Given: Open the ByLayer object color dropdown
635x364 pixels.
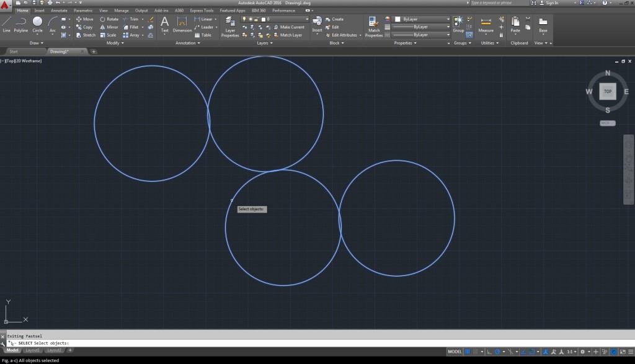Looking at the screenshot, I should 422,19.
